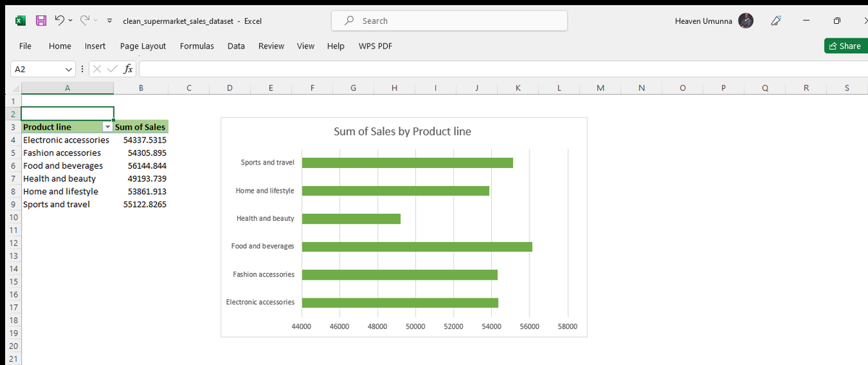
Task: Click chart title Sum of Sales by Product line
Action: 402,132
